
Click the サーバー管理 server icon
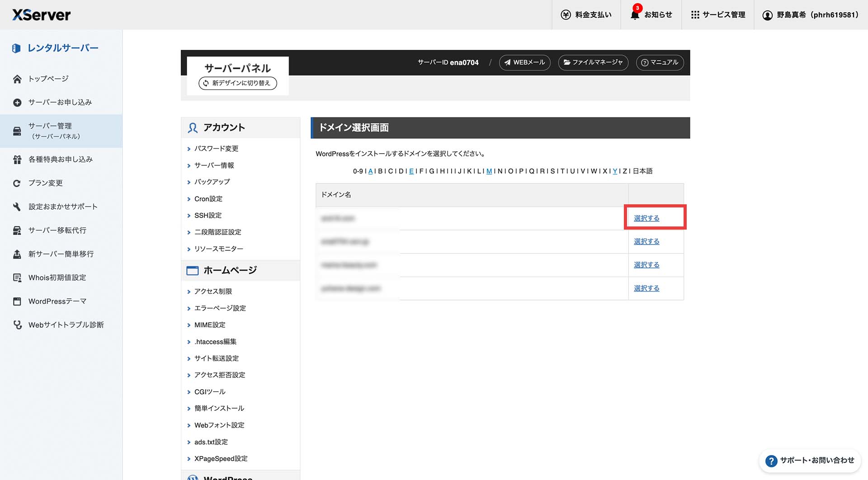(x=17, y=131)
